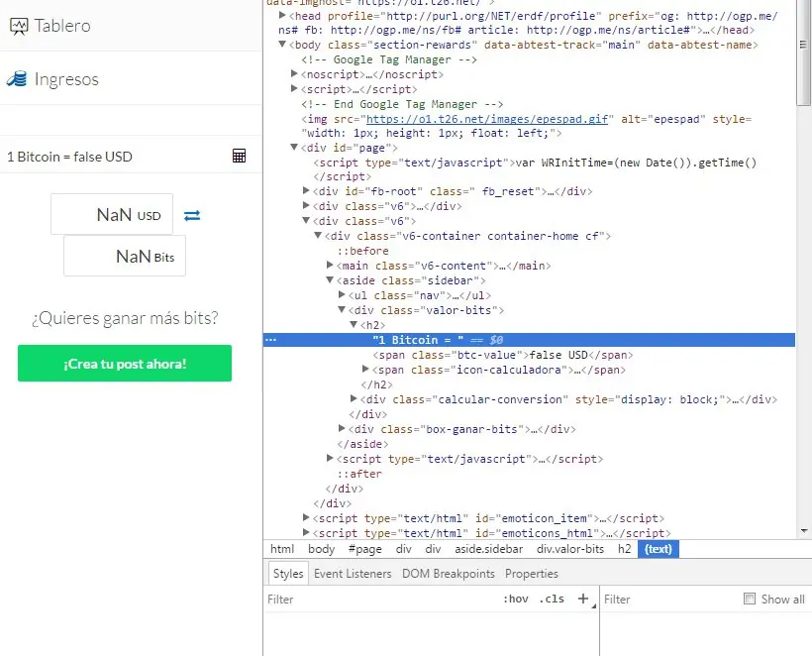This screenshot has width=812, height=656.
Task: Select div.valor-bits in the breadcrumb bar
Action: [570, 549]
